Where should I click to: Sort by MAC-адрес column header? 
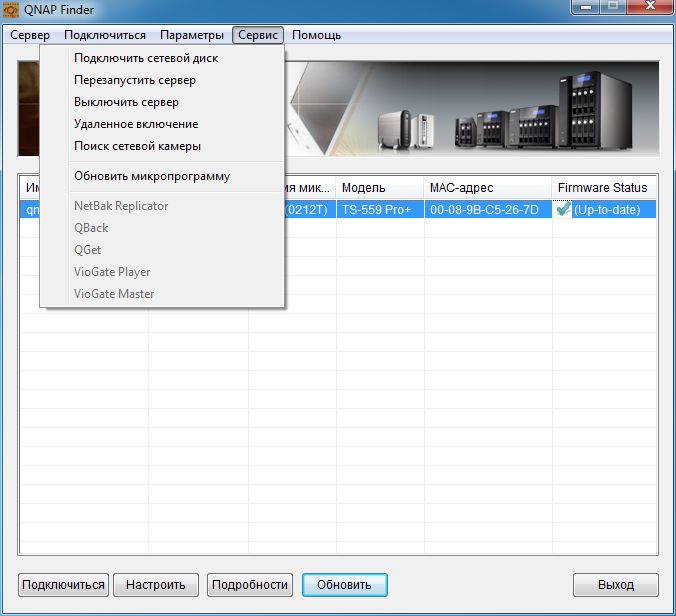click(488, 188)
